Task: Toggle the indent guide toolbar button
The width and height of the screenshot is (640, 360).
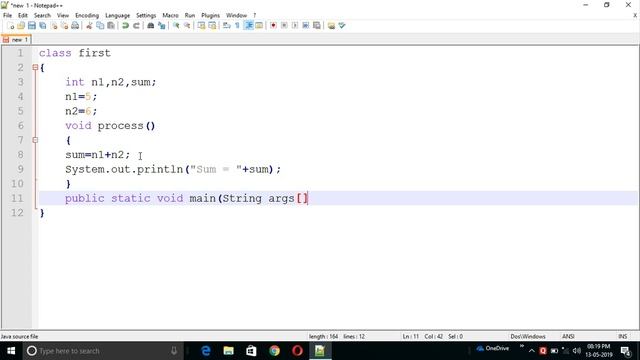Action: pyautogui.click(x=248, y=26)
